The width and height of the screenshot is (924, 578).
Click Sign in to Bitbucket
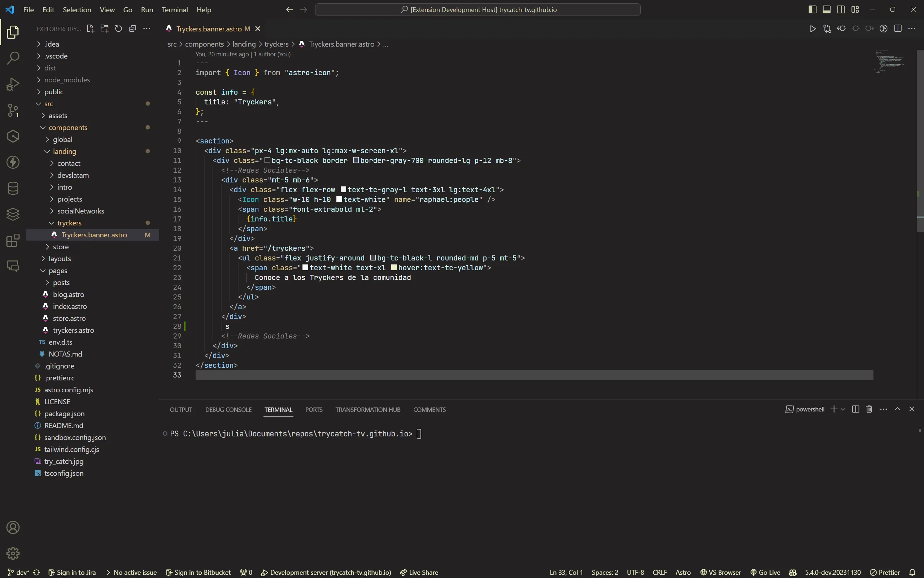(x=199, y=572)
